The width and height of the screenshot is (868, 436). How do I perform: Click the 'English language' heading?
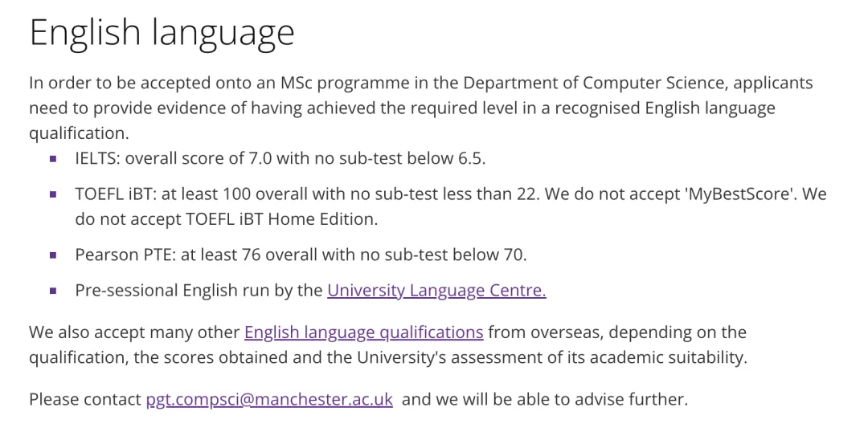coord(162,33)
